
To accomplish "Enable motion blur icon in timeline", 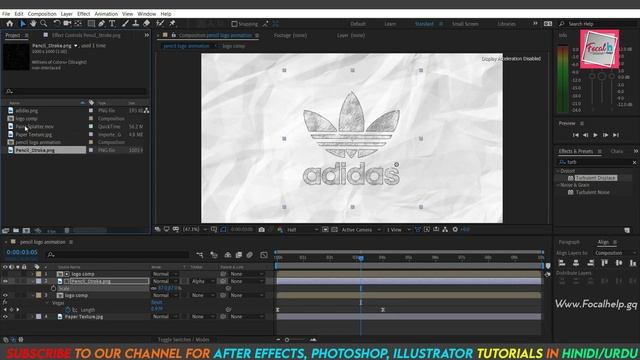I will coord(250,255).
